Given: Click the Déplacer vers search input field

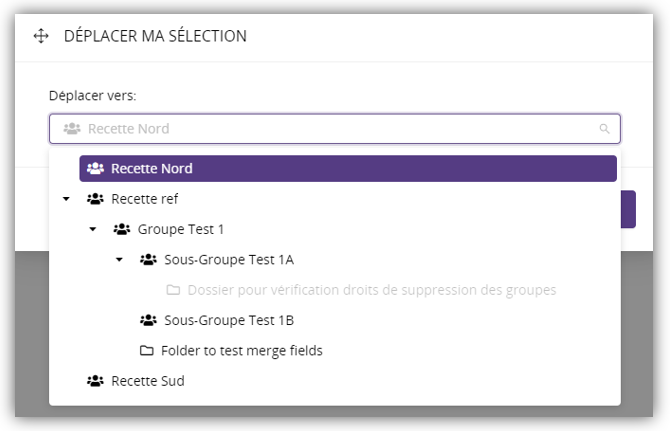Looking at the screenshot, I should click(330, 129).
